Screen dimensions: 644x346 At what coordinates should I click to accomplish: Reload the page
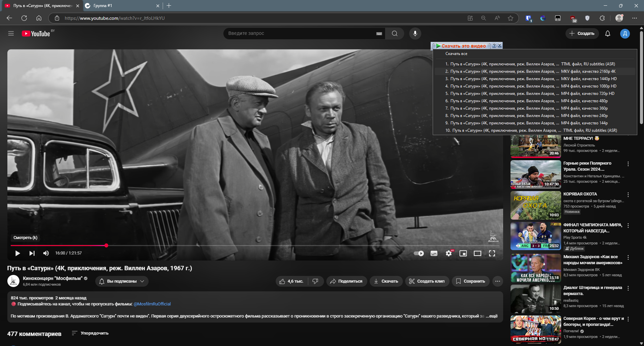(x=24, y=18)
